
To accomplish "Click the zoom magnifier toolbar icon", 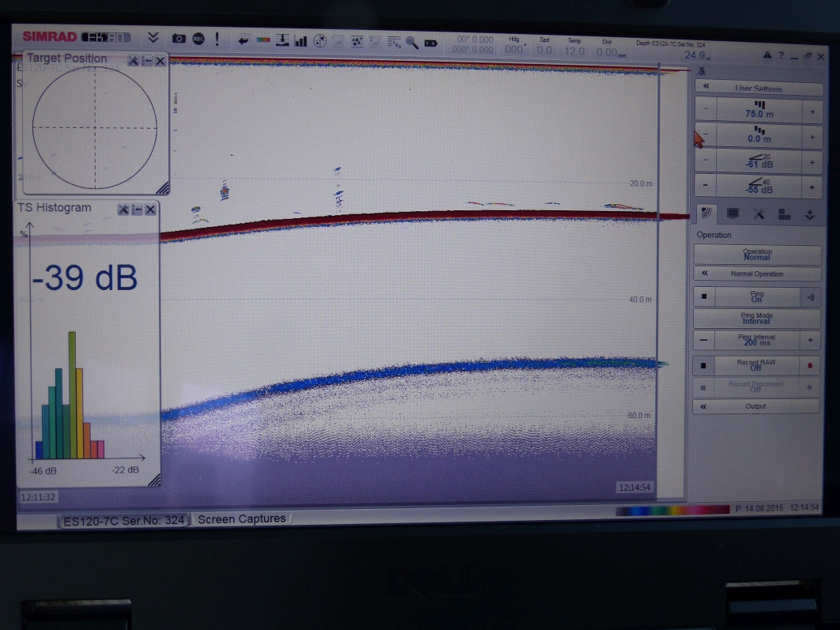I will click(412, 41).
